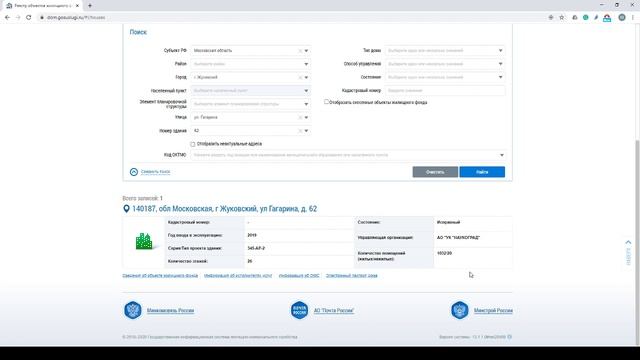Click the Кадастровый номер input field

[x=444, y=91]
